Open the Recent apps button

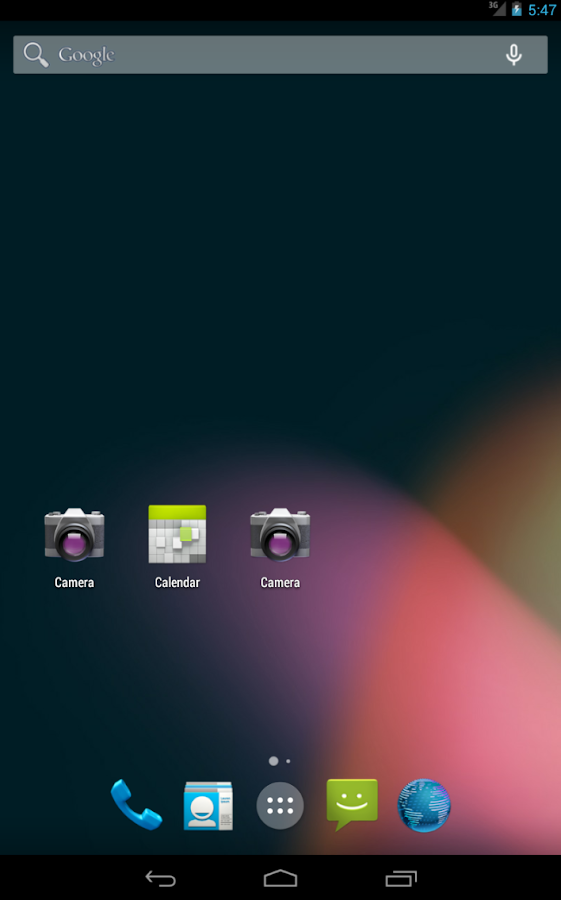[x=401, y=878]
